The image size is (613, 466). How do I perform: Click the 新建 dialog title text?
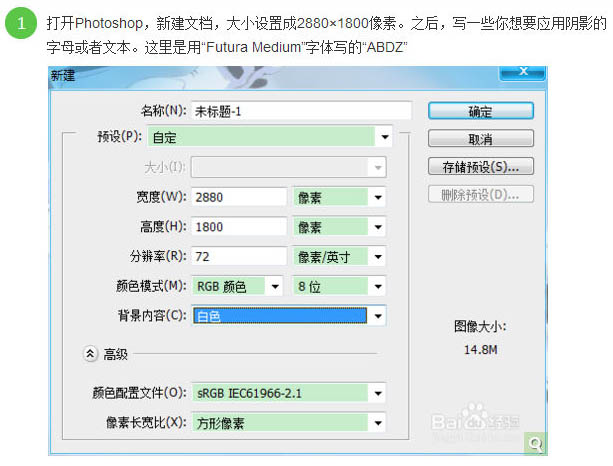[x=63, y=75]
